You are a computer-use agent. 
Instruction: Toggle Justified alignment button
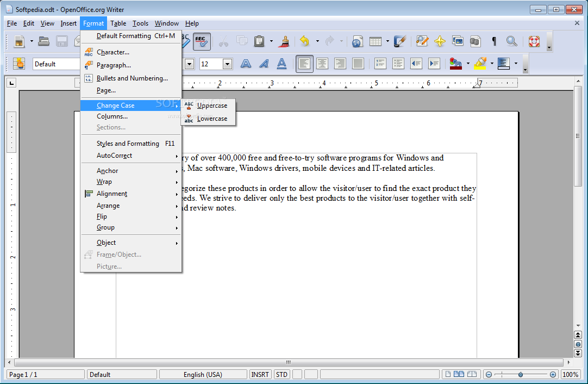(x=358, y=64)
